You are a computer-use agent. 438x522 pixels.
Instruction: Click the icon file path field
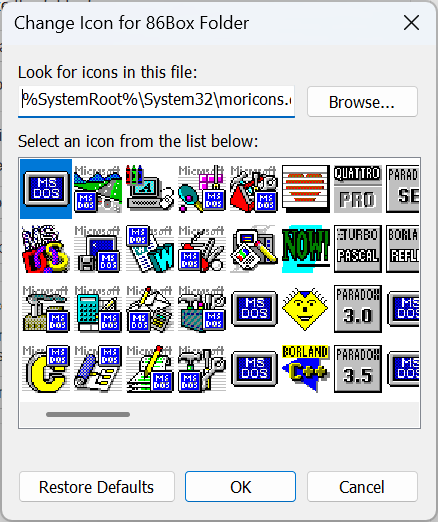pyautogui.click(x=156, y=101)
